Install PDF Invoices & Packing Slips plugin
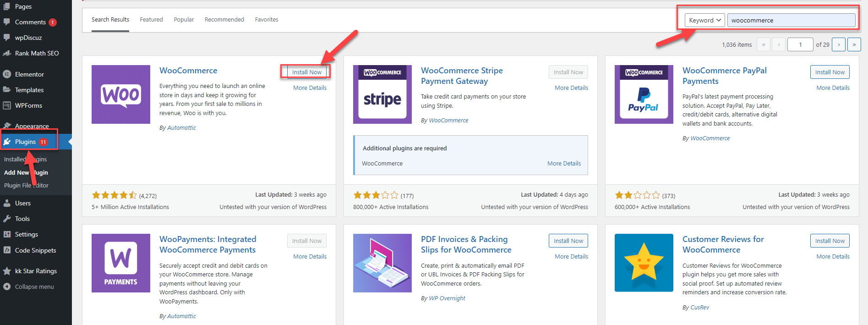 (x=568, y=241)
